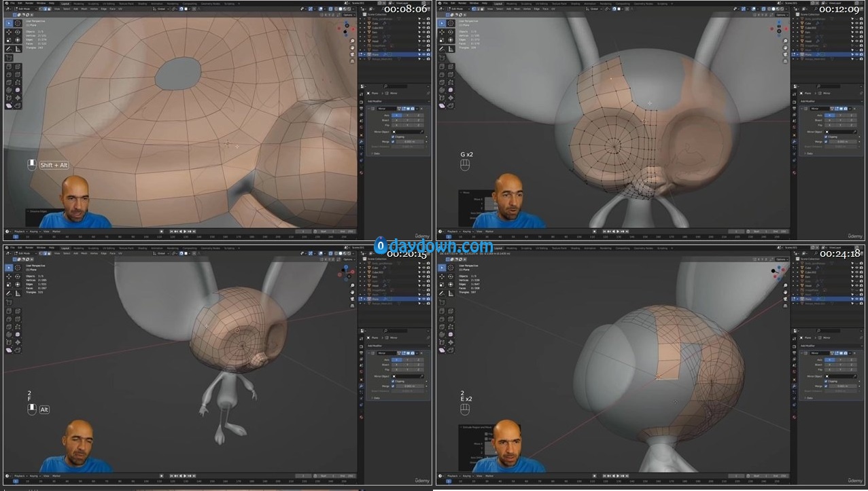
Task: Switch to Sculpting workspace tab in top-right screenshot
Action: tap(527, 3)
